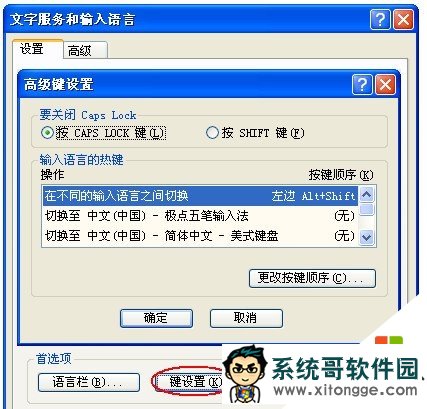Click hotkey list scroll up arrow
Image resolution: width=427 pixels, height=409 pixels.
click(367, 195)
